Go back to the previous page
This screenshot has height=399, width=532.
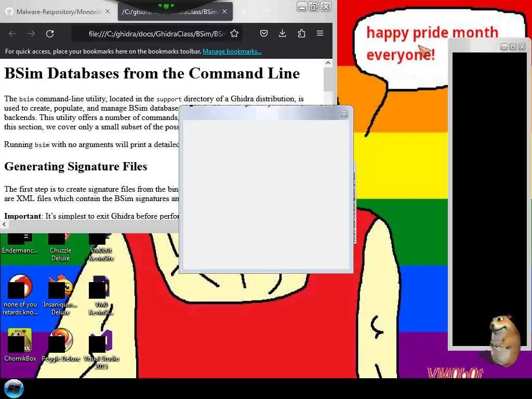tap(12, 34)
